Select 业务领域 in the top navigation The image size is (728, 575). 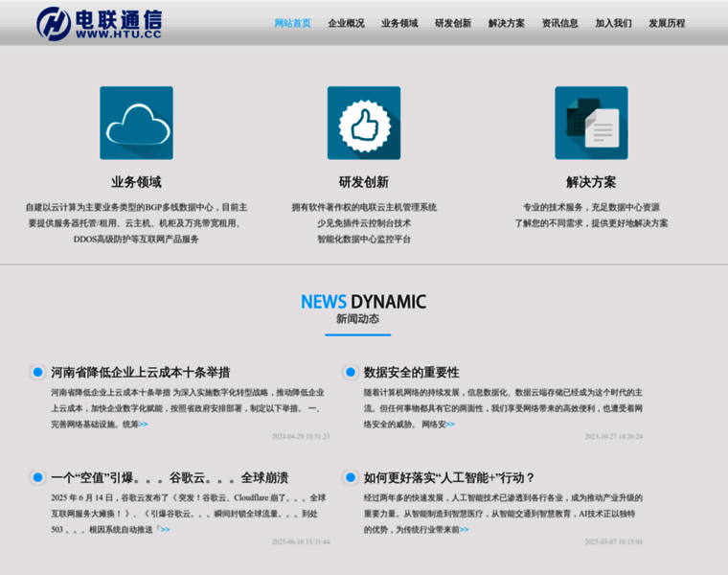(399, 23)
